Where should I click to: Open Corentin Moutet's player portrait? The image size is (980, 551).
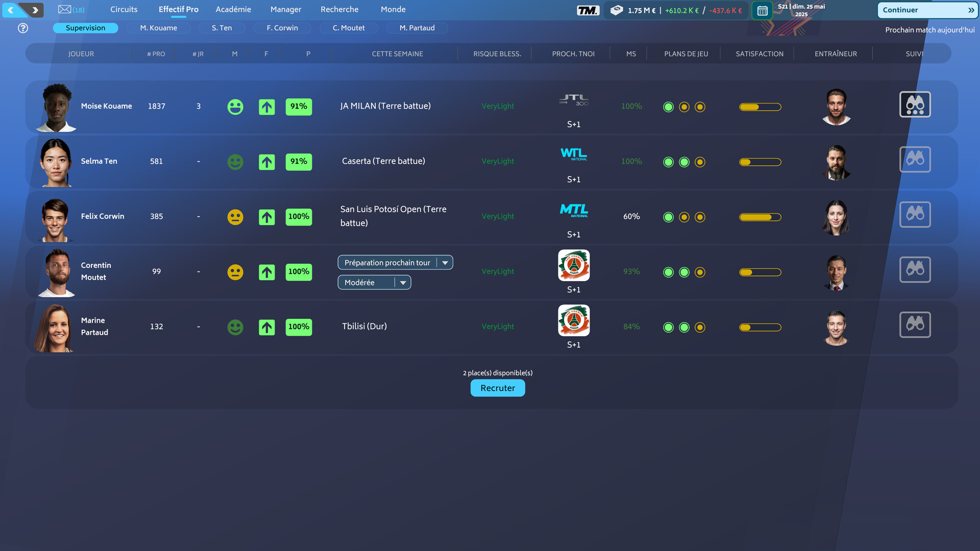click(x=56, y=273)
